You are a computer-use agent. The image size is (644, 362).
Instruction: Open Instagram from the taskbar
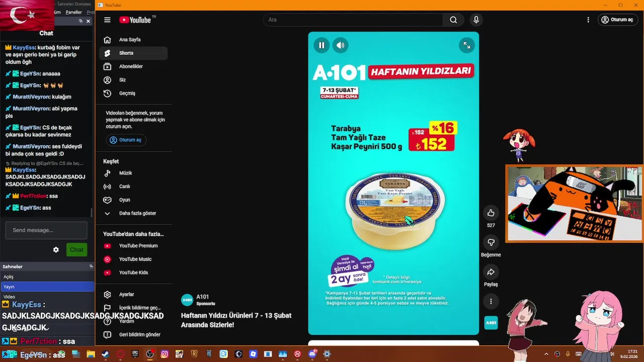click(x=165, y=354)
